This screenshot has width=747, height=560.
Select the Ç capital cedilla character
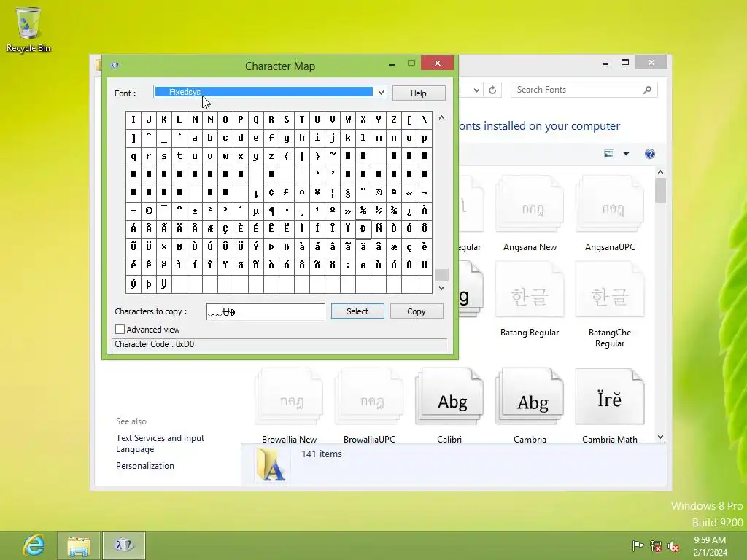(225, 229)
